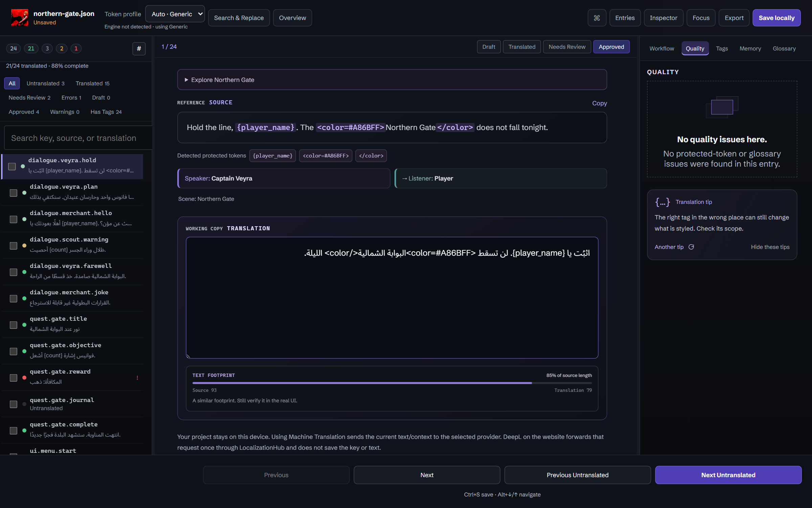Select the dialogue.merchant.hello checkbox
812x508 pixels.
point(14,219)
